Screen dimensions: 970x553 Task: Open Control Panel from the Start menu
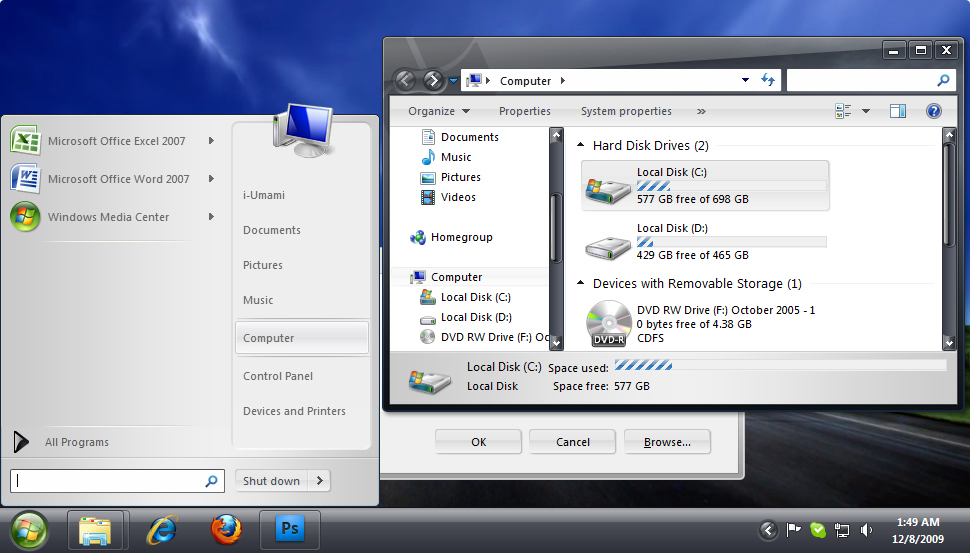click(278, 376)
